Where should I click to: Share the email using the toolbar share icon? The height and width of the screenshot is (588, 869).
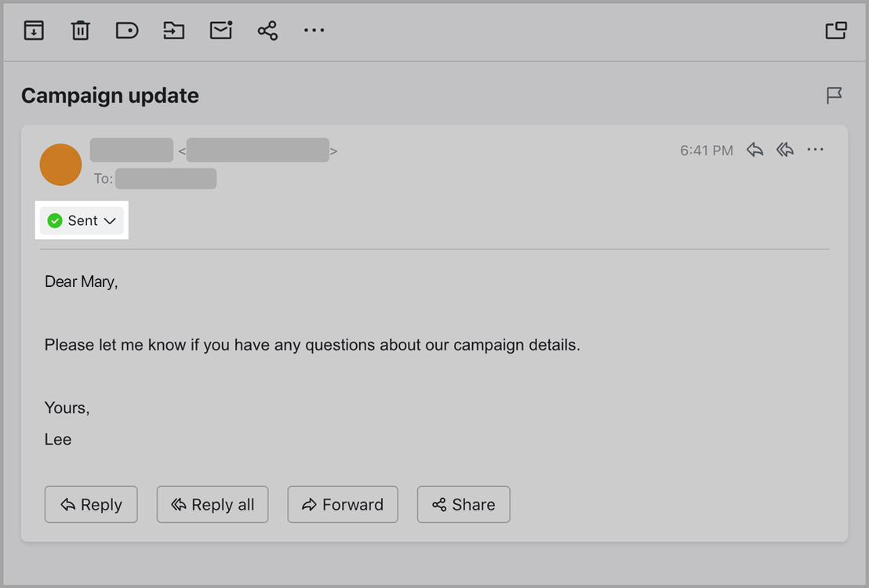point(267,30)
